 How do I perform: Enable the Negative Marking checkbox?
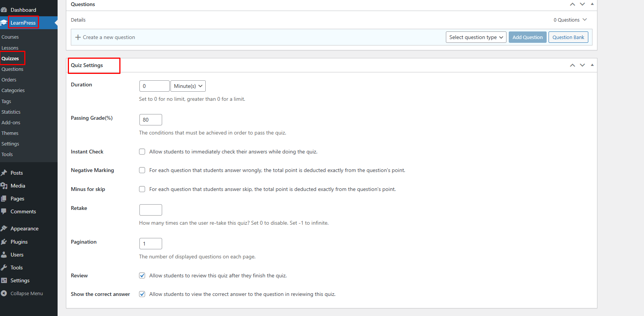pos(142,170)
